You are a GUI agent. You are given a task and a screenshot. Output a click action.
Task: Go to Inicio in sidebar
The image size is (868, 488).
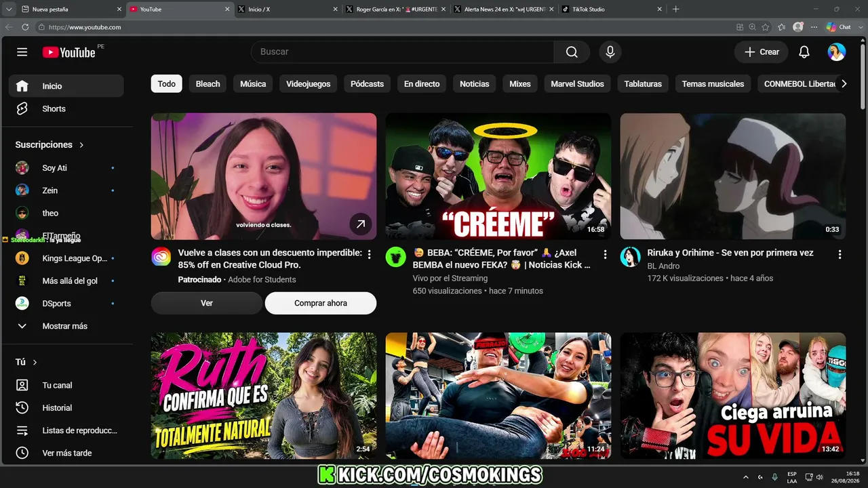coord(66,86)
